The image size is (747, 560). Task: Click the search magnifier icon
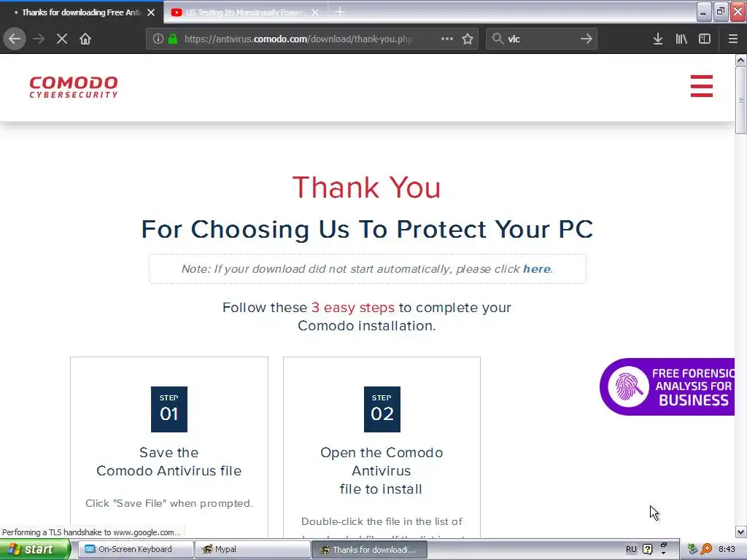tap(498, 39)
